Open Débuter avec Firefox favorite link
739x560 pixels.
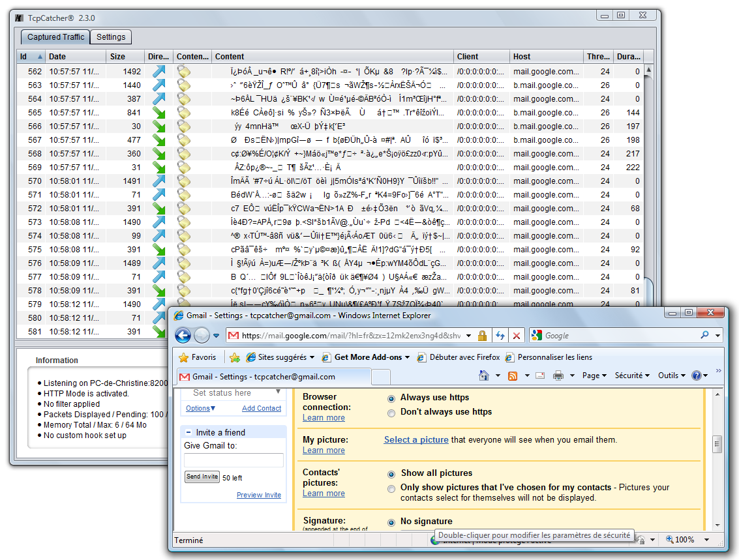[459, 357]
